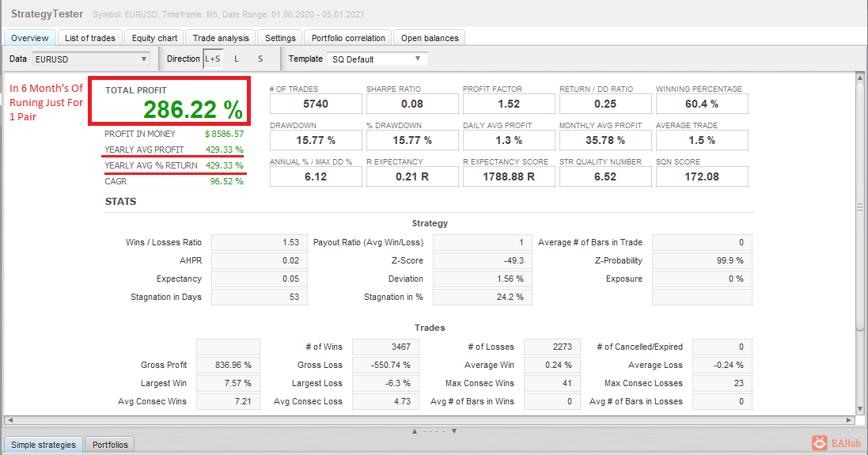This screenshot has height=455, width=868.
Task: Switch to the Equity chart tab
Action: pyautogui.click(x=154, y=38)
